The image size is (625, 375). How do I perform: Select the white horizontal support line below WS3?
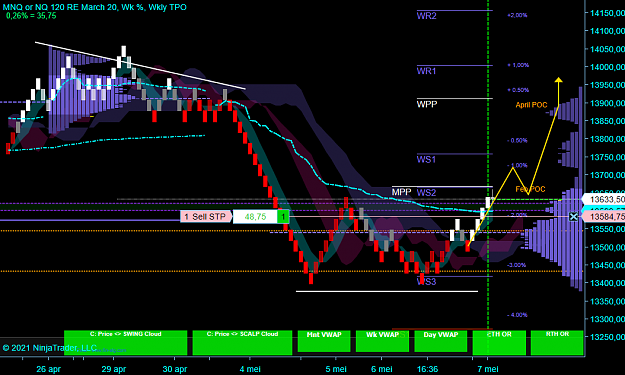click(387, 291)
